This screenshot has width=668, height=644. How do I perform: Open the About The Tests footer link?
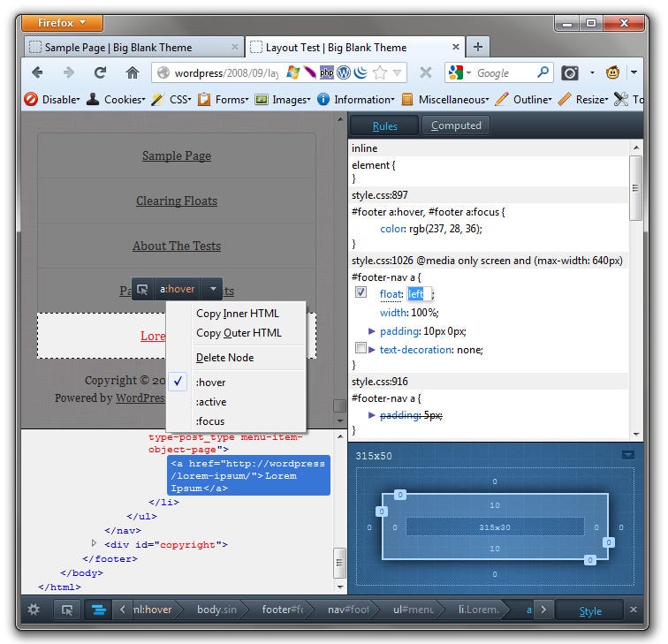177,246
